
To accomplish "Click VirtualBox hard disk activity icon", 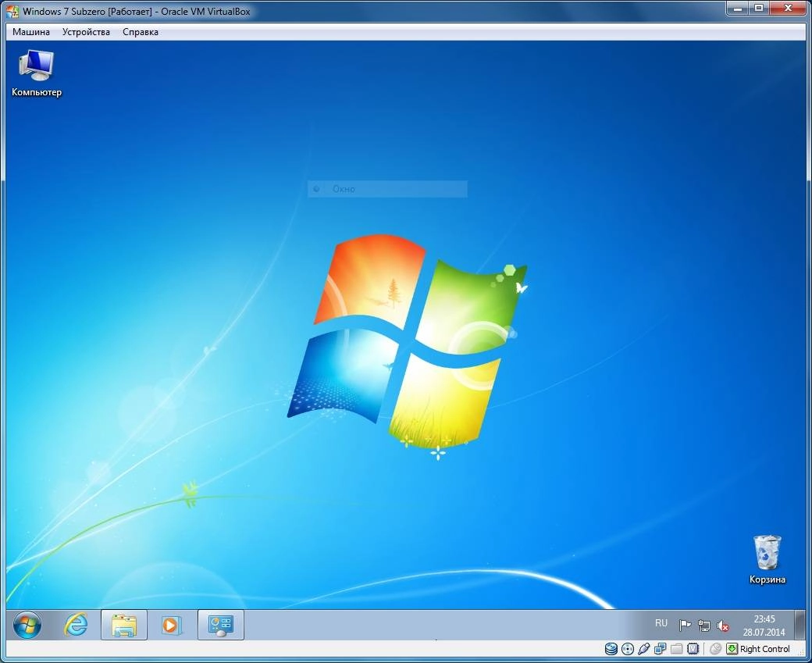I will click(x=611, y=648).
